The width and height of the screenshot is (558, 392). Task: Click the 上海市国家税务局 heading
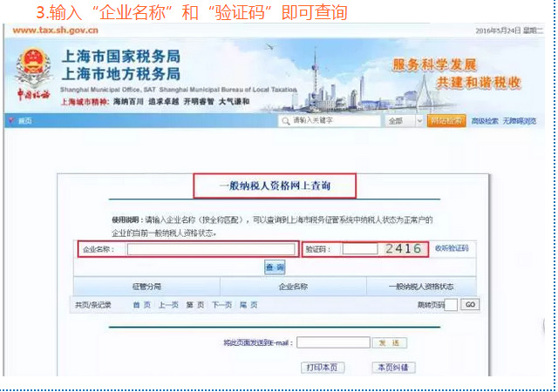pyautogui.click(x=121, y=57)
